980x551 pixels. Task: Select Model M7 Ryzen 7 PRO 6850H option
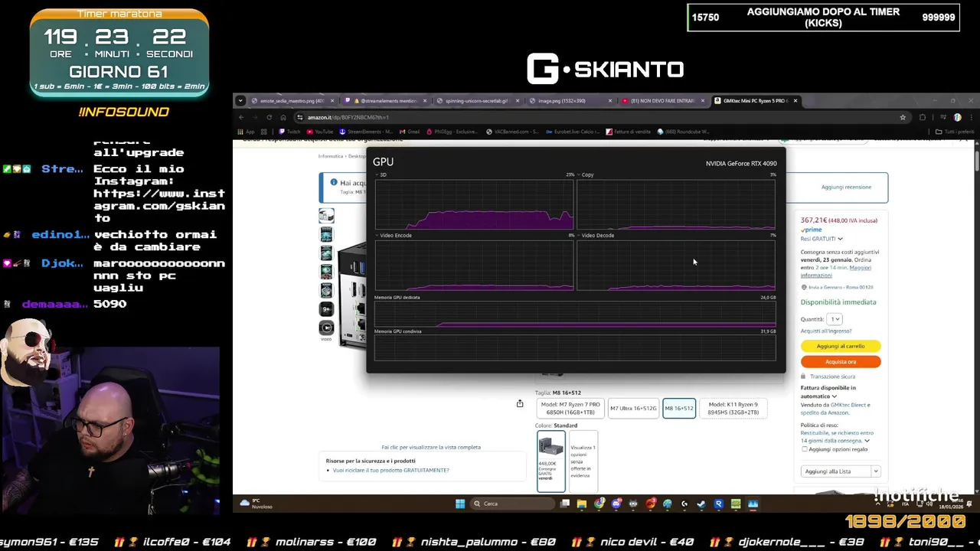(x=570, y=409)
